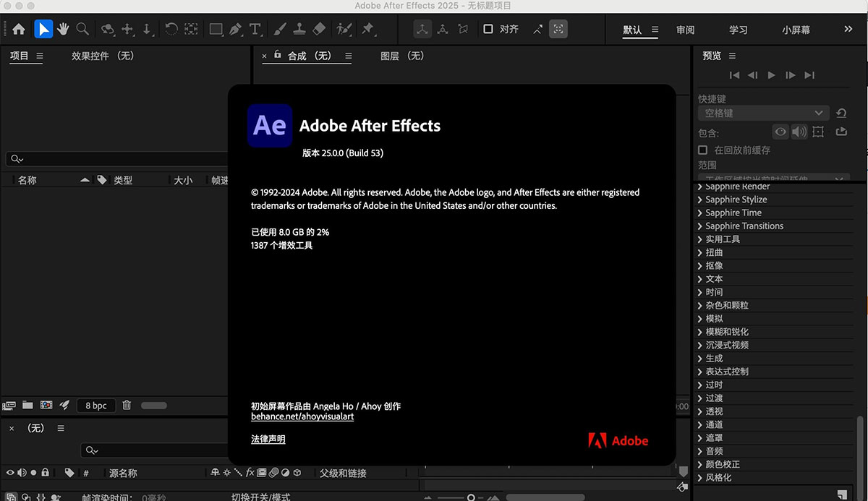Expand the 模糊和锐化 effects category

click(x=731, y=331)
